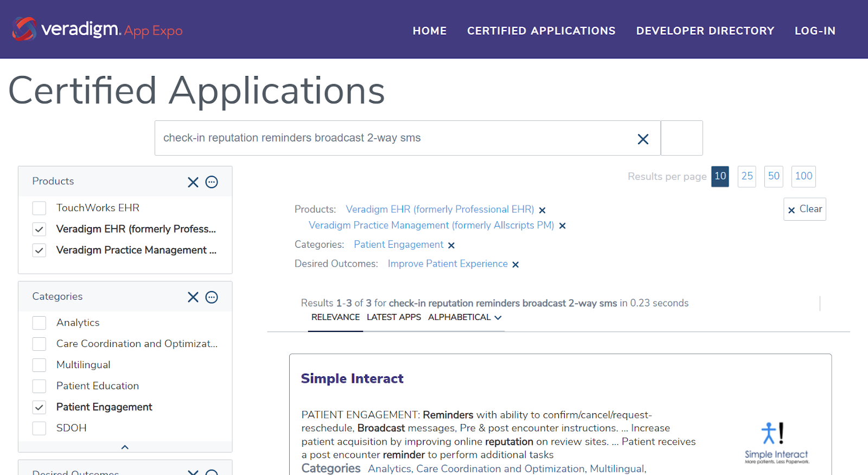The width and height of the screenshot is (868, 475).
Task: Click the Veradigm App Expo logo
Action: pos(98,29)
